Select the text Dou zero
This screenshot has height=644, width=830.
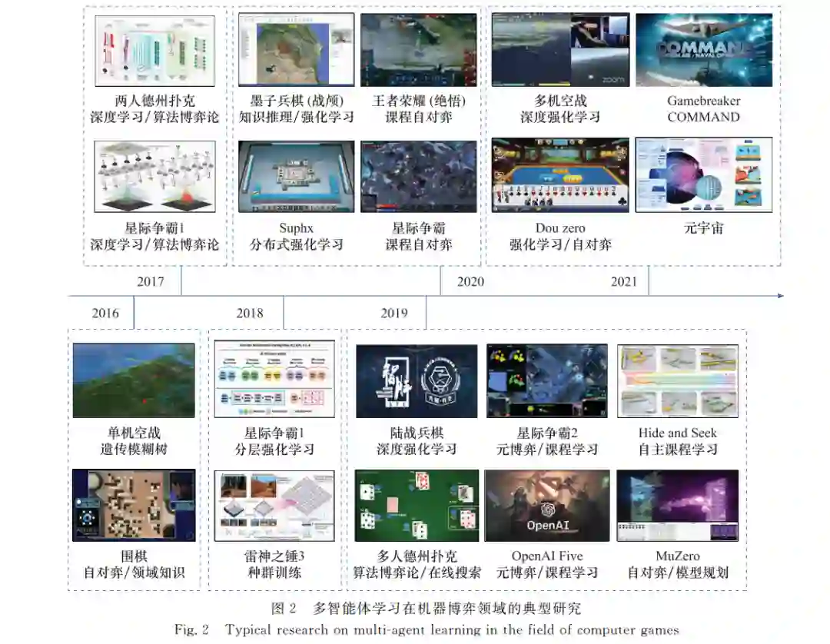560,228
